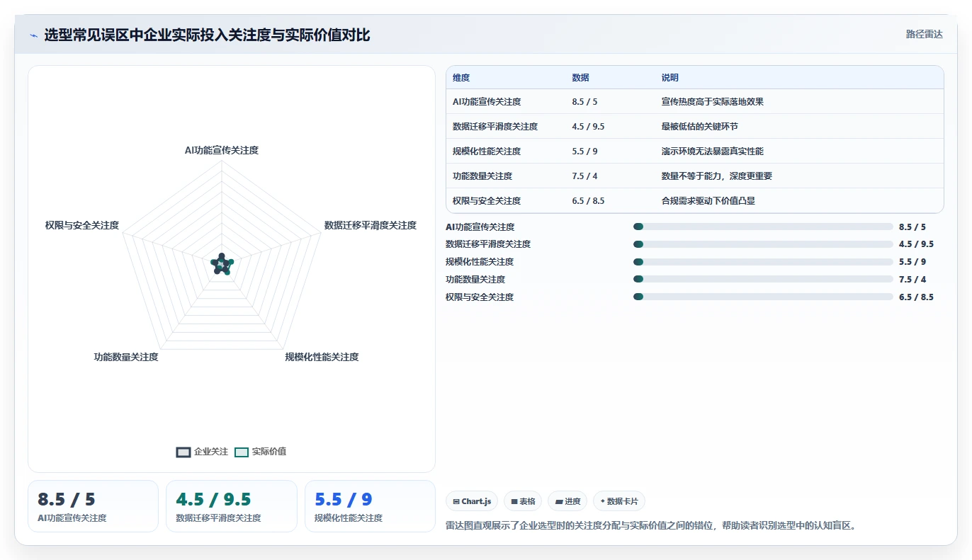Click radar axis label AI功能宣传关注度
Viewport: 972px width, 560px height.
click(222, 150)
